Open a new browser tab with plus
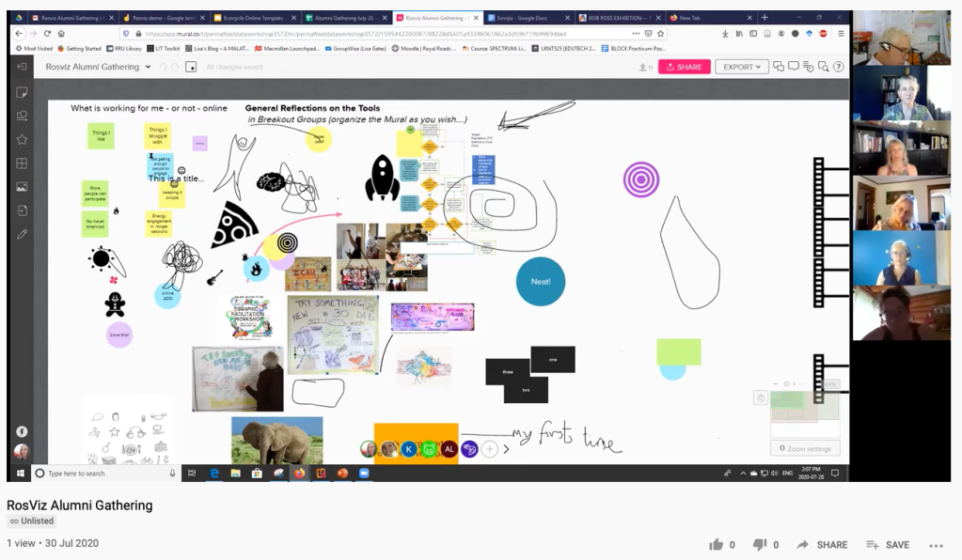 point(765,17)
